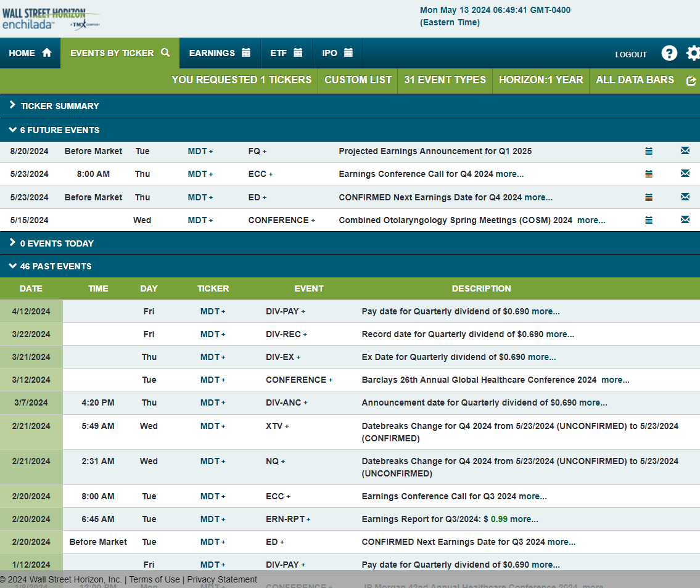Open the Privacy Statement link
The height and width of the screenshot is (588, 700).
[x=222, y=579]
